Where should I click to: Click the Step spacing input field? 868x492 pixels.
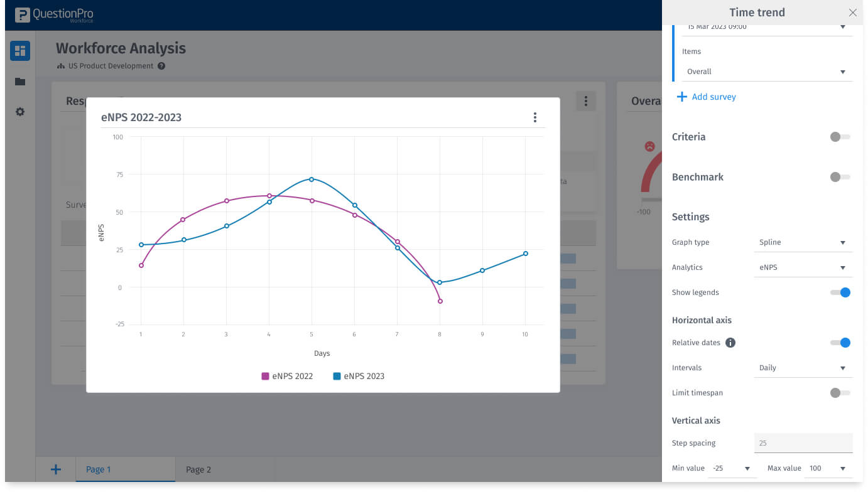click(803, 443)
